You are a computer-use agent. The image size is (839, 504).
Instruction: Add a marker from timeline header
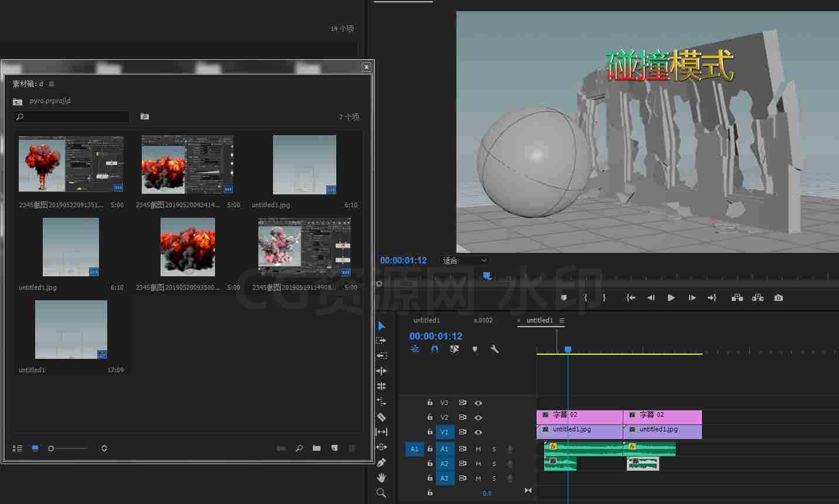coord(475,349)
